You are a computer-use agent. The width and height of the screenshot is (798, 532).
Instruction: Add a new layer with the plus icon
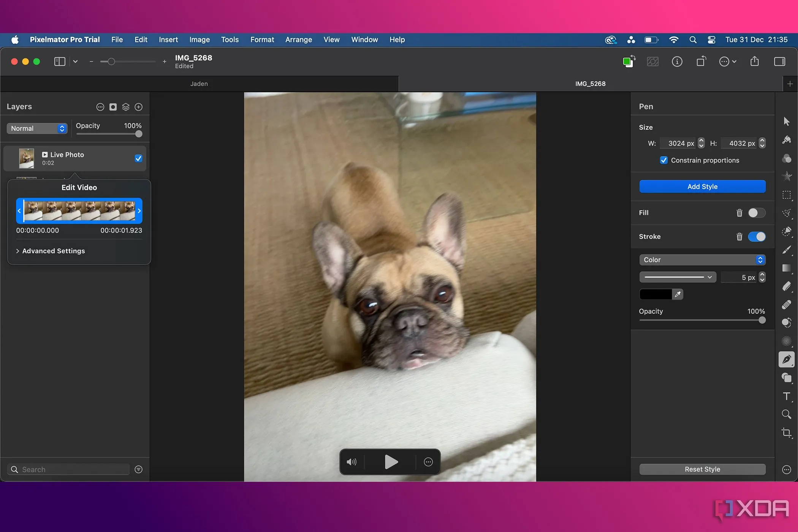tap(139, 107)
